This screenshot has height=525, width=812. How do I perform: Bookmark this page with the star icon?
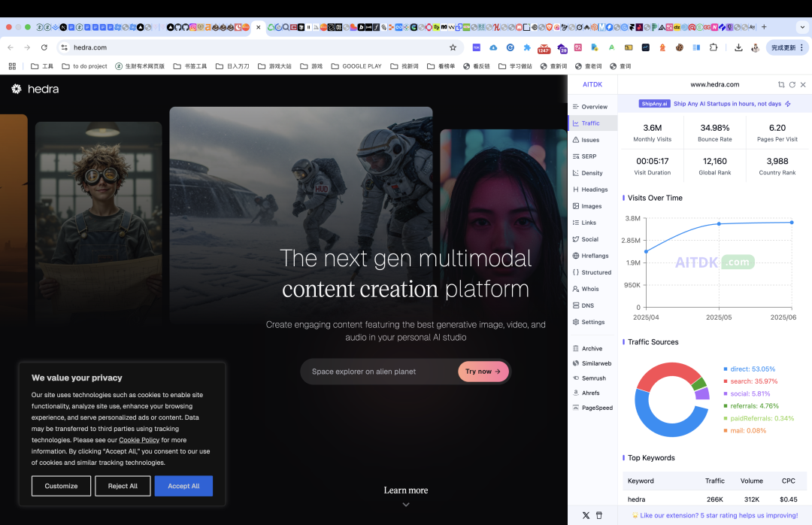tap(453, 47)
